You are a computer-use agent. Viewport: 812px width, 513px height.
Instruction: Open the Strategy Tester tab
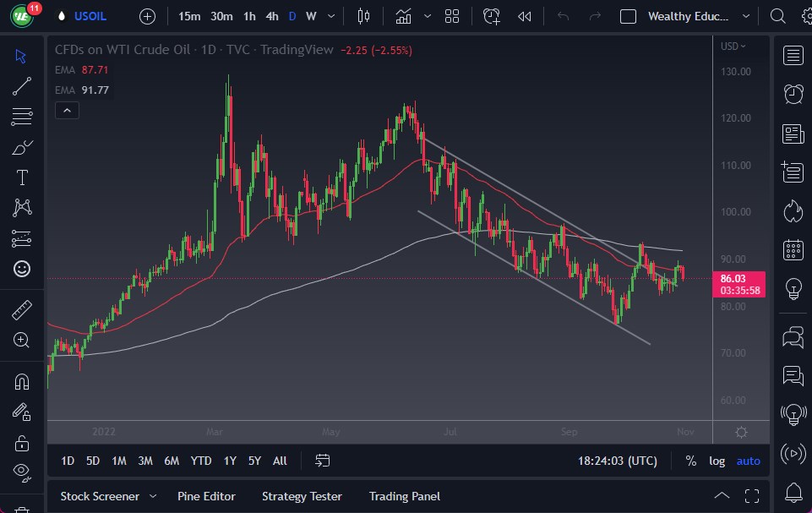click(x=302, y=496)
